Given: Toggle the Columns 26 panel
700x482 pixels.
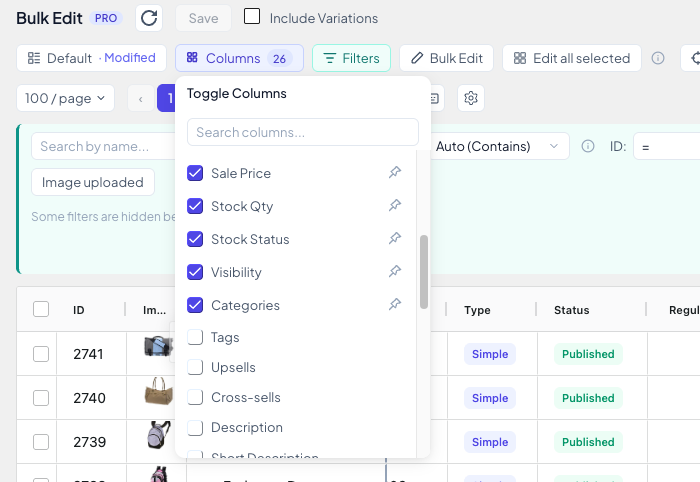Looking at the screenshot, I should 239,58.
